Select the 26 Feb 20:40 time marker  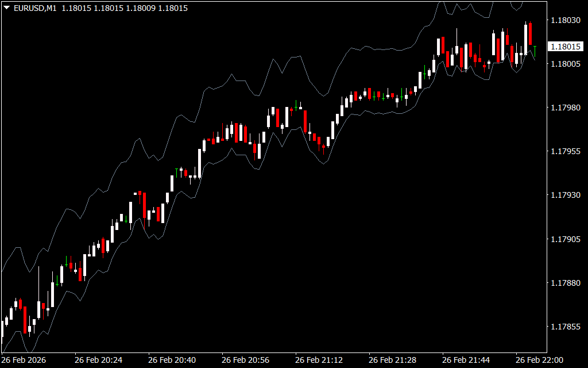tap(172, 360)
